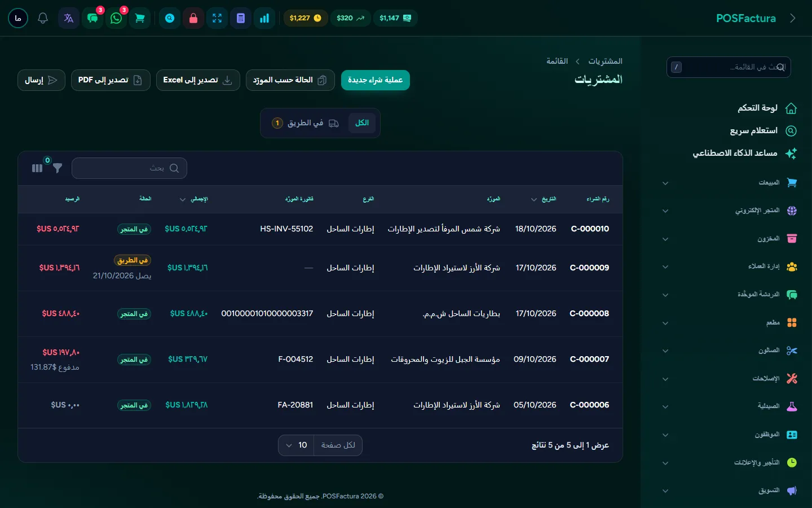Click the red lock icon
Image resolution: width=812 pixels, height=508 pixels.
click(x=193, y=18)
